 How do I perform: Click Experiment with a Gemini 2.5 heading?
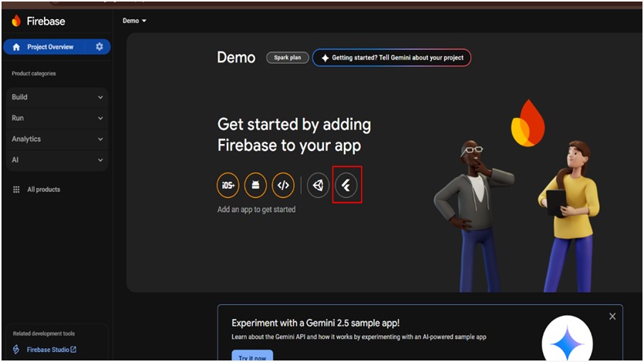[x=315, y=323]
